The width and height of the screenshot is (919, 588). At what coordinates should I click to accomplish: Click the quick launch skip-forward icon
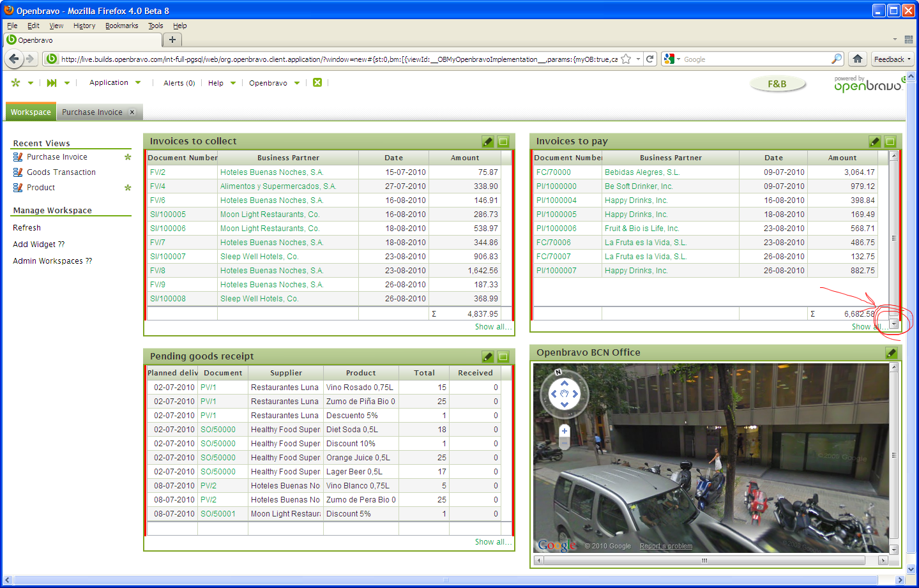pos(52,82)
